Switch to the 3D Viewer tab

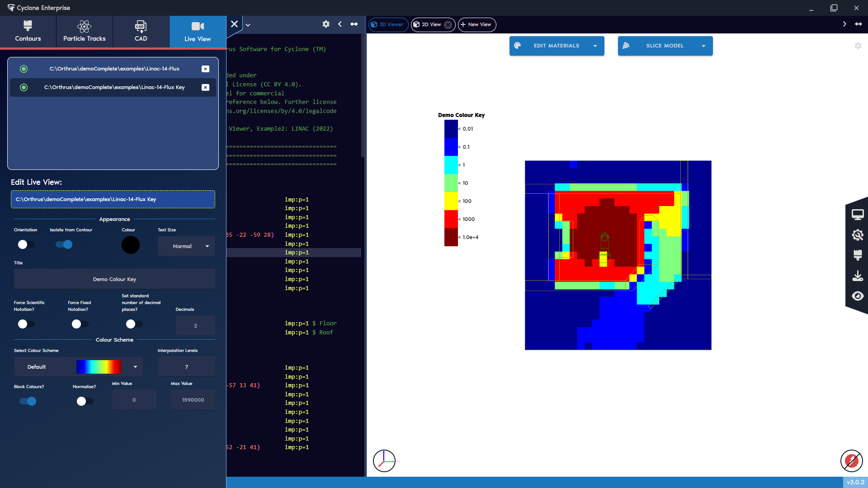coord(388,24)
